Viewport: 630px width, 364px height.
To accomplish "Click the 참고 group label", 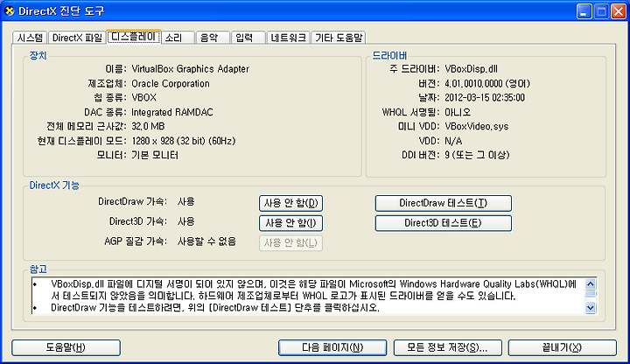I will point(38,269).
